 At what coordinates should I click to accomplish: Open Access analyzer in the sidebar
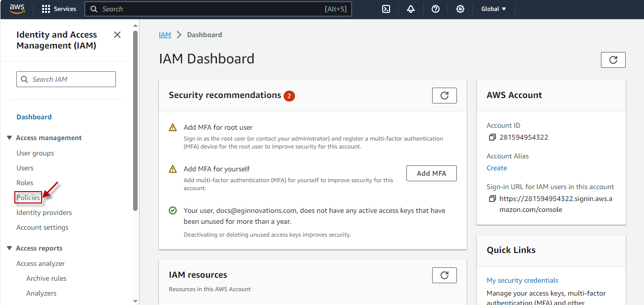click(41, 263)
